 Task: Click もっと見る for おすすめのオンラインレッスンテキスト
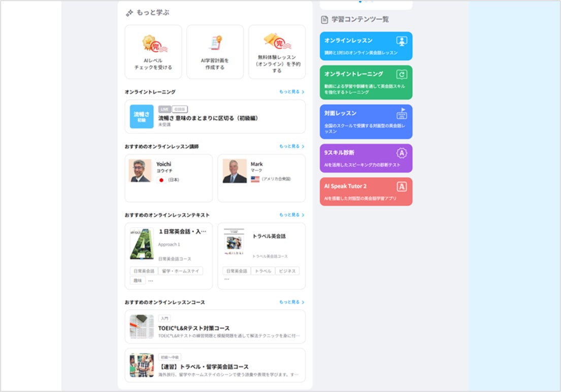(x=291, y=215)
